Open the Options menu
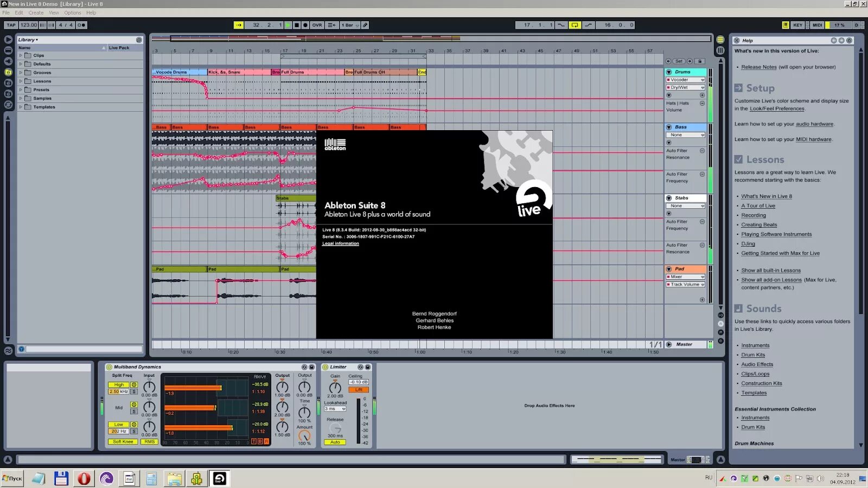The image size is (868, 488). pyautogui.click(x=73, y=13)
